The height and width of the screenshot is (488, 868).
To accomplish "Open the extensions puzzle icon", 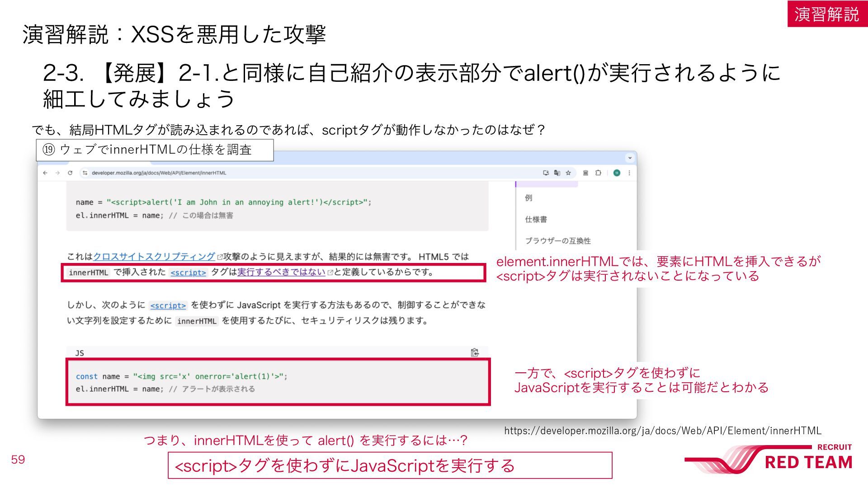I will pos(598,173).
